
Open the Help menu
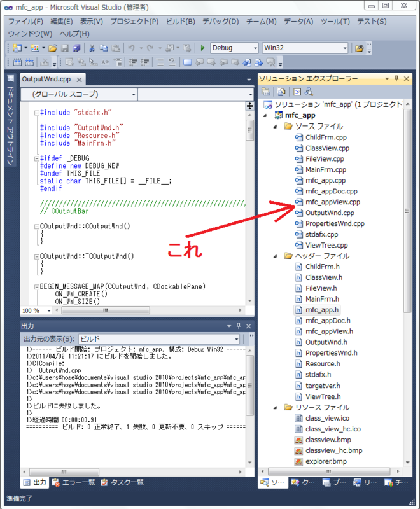click(74, 34)
